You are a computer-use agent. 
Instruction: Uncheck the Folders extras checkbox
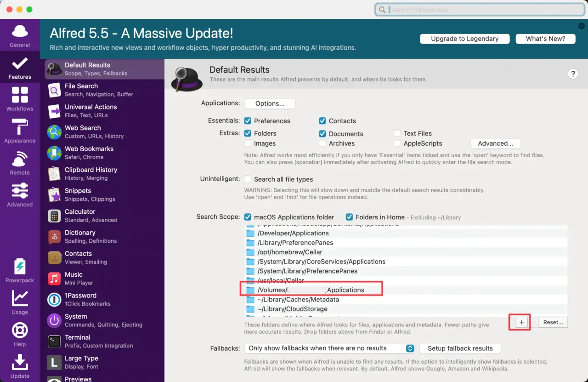click(248, 133)
